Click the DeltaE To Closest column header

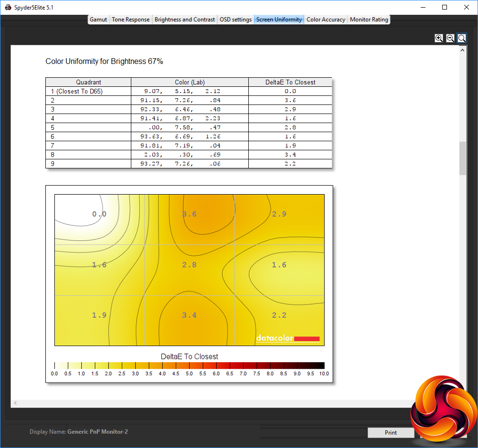[x=290, y=82]
